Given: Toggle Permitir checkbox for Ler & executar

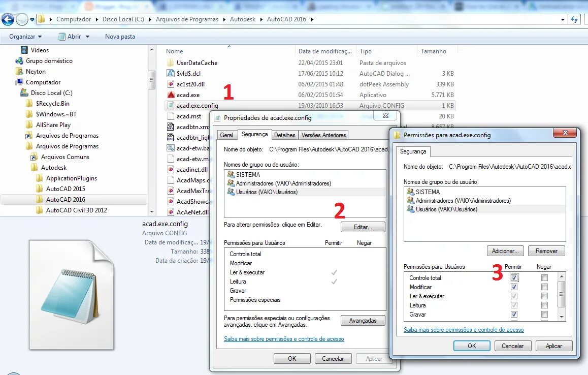Looking at the screenshot, I should click(514, 296).
